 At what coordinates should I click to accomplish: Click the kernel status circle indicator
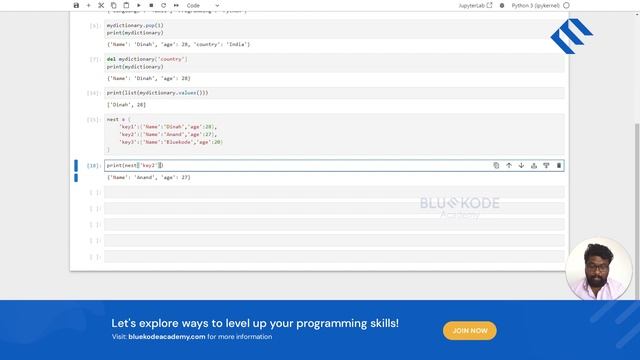566,5
